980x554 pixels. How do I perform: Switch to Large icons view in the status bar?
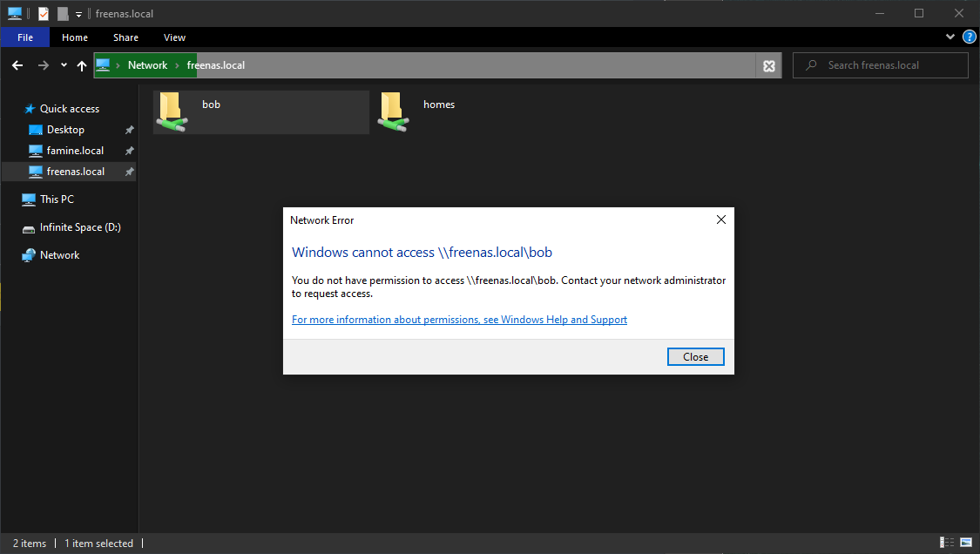(966, 543)
